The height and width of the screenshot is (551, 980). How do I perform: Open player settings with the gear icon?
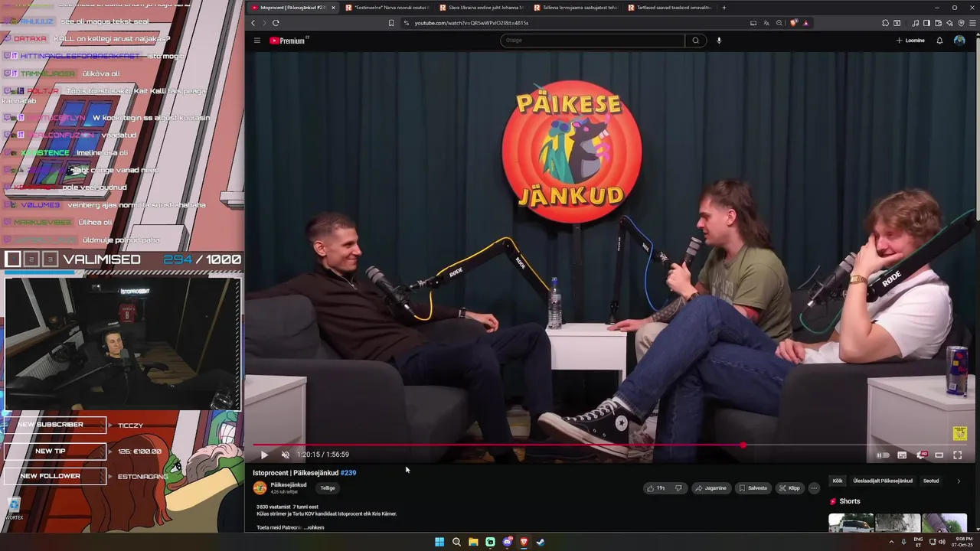coord(921,455)
